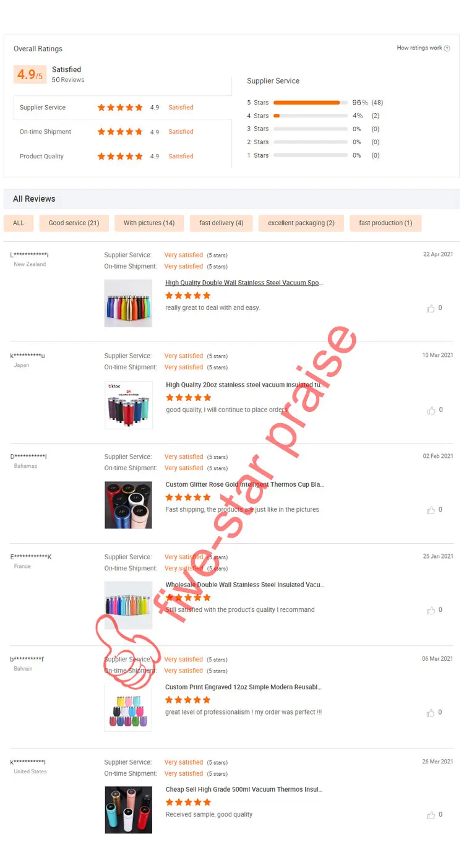Open High Quality Double Wall Stainless Steel link
Image resolution: width=464 pixels, height=868 pixels.
pyautogui.click(x=244, y=283)
